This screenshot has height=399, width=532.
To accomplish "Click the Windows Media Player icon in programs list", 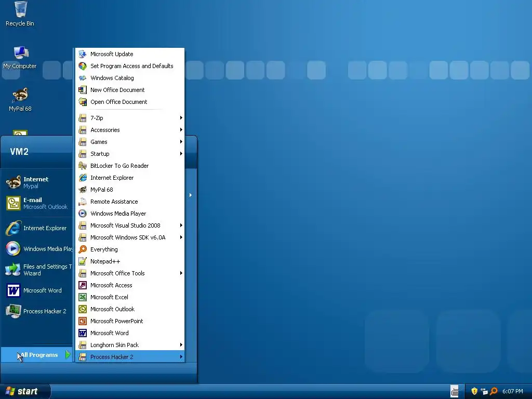I will coord(83,214).
